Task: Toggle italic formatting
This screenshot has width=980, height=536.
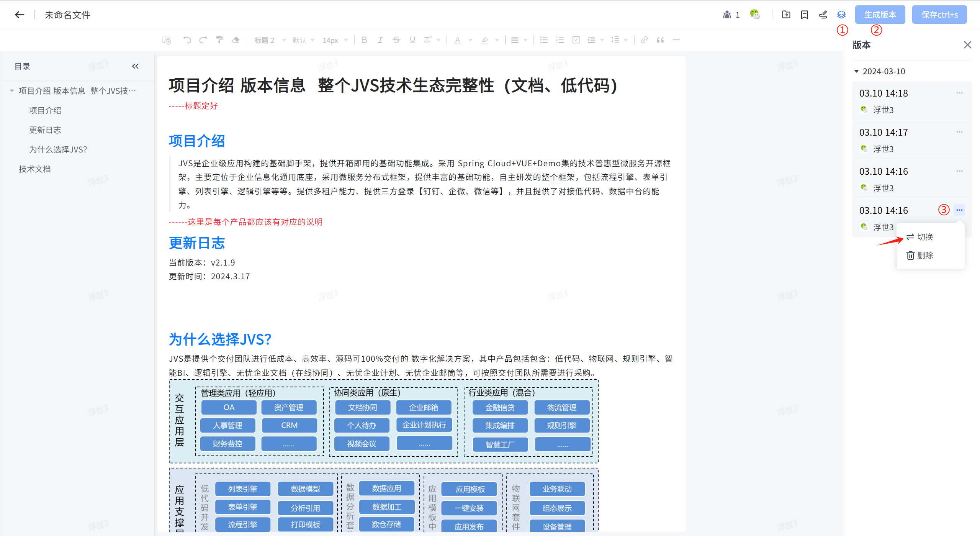Action: [x=380, y=40]
